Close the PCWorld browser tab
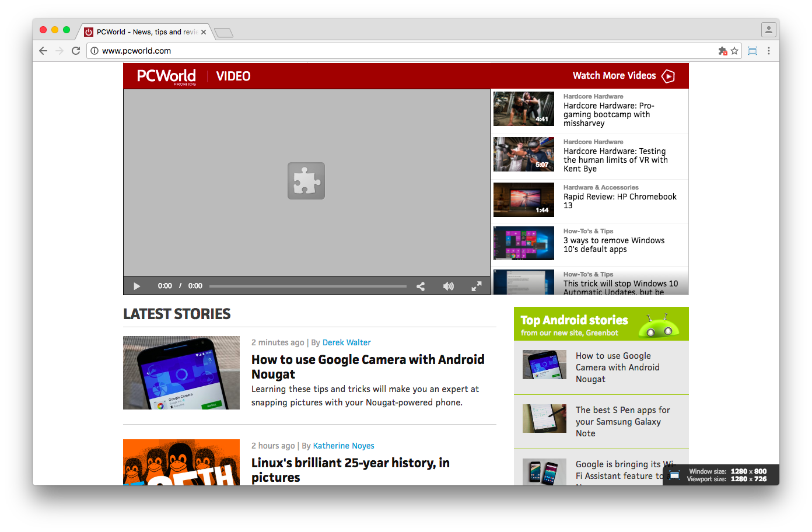The height and width of the screenshot is (532, 812). [x=204, y=32]
